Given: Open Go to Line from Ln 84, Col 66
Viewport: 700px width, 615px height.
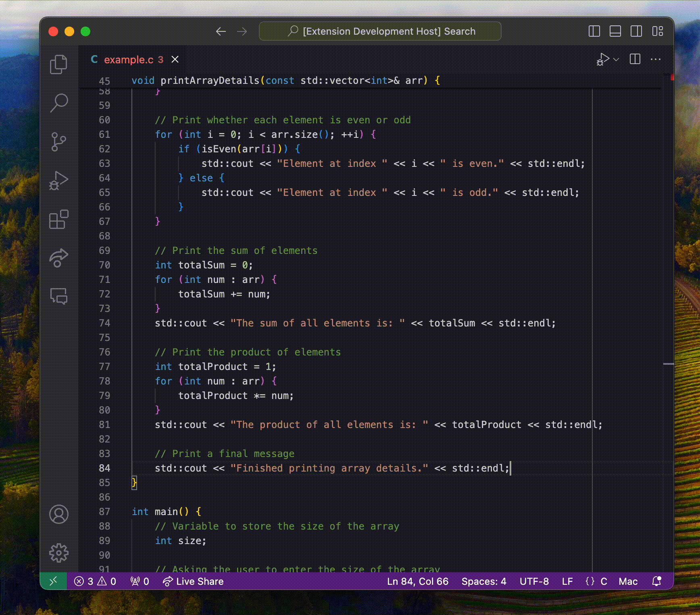Looking at the screenshot, I should [x=418, y=581].
